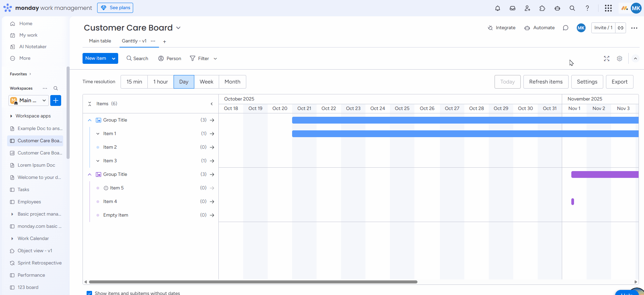Open Gantt view tab options dots
Viewport: 644px width, 295px height.
coord(153,41)
